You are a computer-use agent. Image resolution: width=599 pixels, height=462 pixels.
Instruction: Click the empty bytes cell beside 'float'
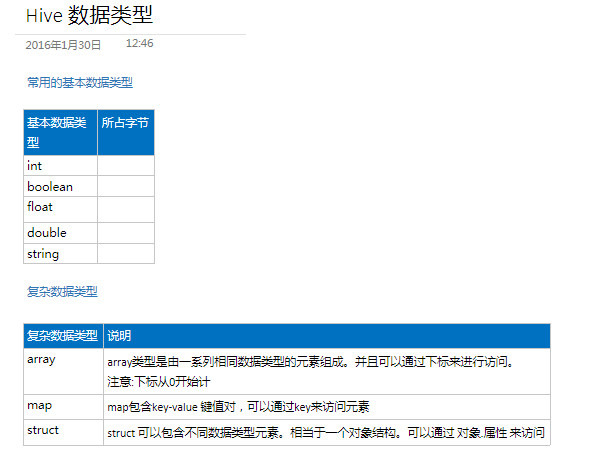point(126,209)
